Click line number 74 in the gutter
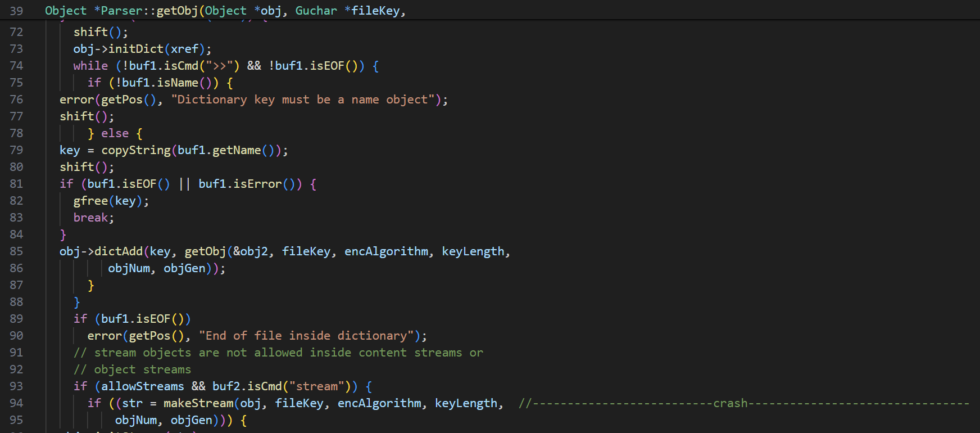Screen dimensions: 980x433 (x=16, y=66)
